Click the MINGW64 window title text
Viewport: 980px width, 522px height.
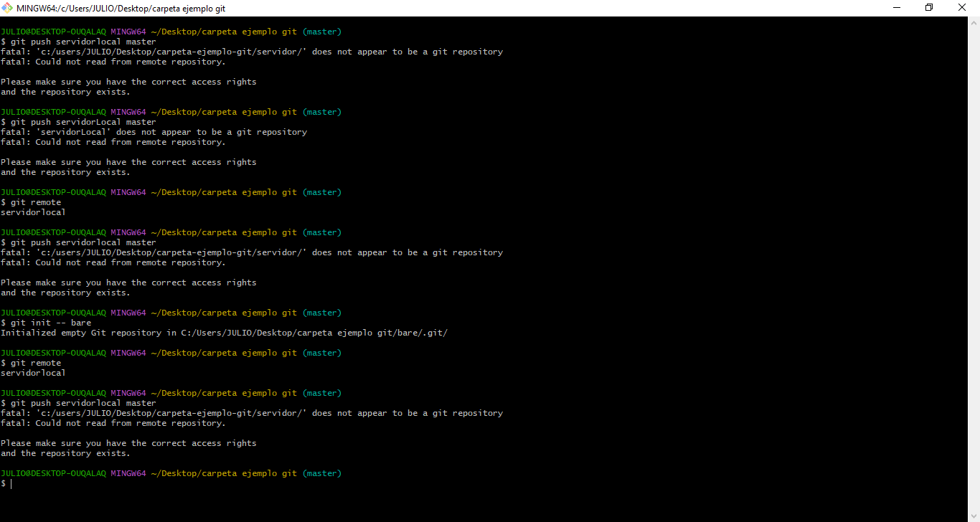pyautogui.click(x=121, y=8)
